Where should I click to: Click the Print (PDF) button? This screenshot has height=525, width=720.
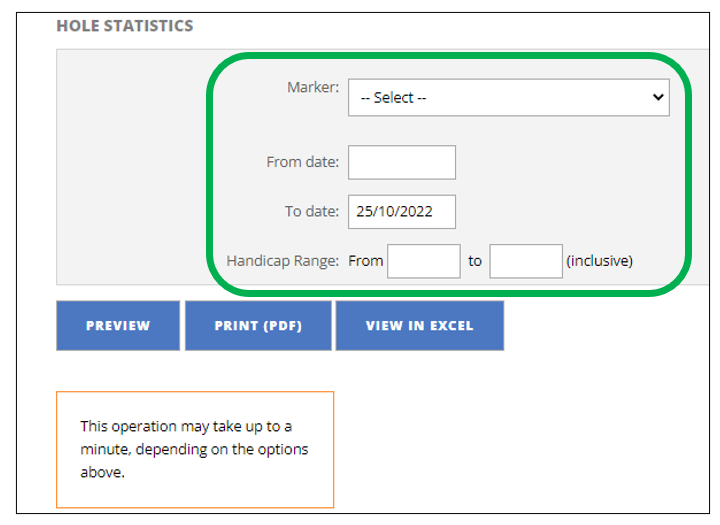click(258, 326)
